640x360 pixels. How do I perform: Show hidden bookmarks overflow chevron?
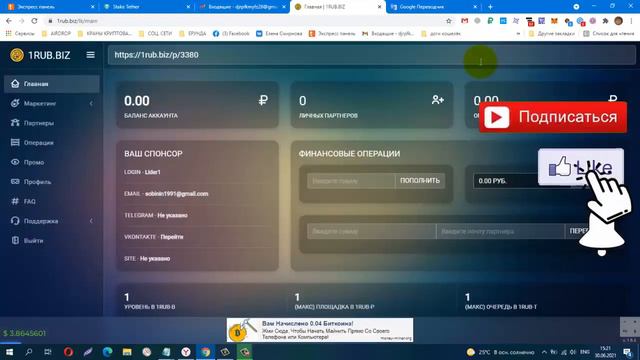pyautogui.click(x=518, y=34)
